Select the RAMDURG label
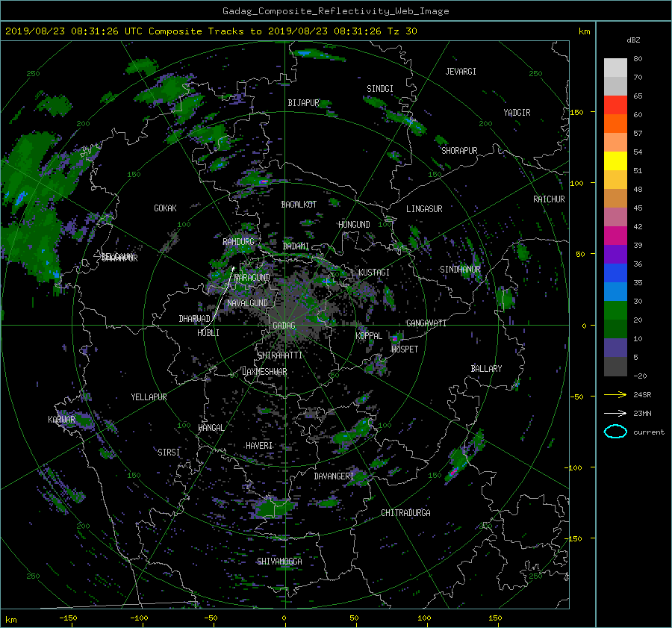This screenshot has width=672, height=628. 238,242
